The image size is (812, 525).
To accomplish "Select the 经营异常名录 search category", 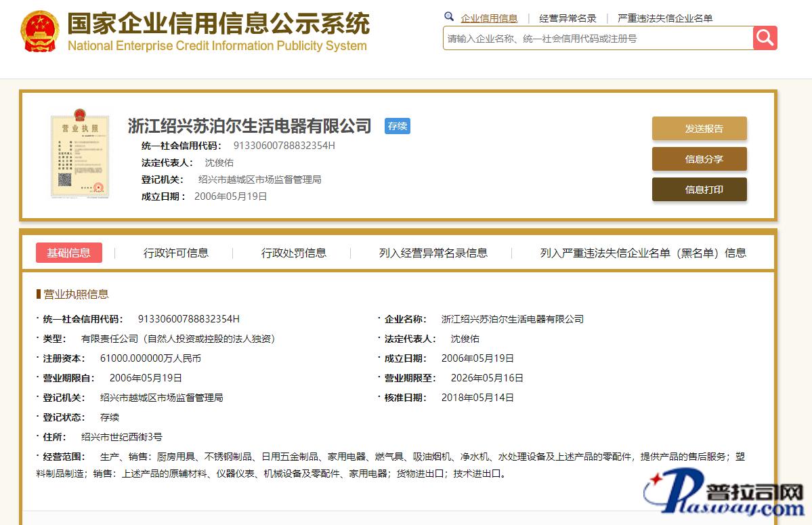I will (x=568, y=18).
